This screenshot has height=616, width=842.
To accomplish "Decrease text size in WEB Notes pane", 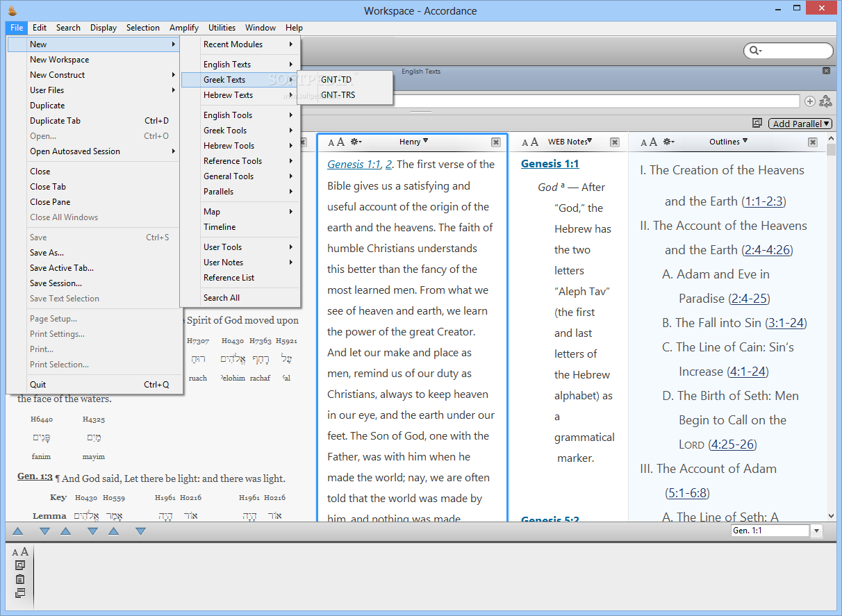I will [x=525, y=143].
